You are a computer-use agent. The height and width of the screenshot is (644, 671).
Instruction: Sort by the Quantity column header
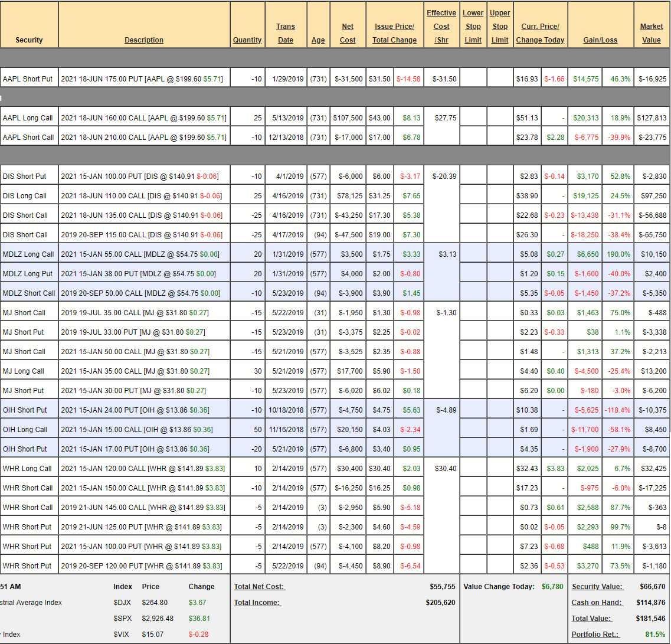(x=247, y=40)
